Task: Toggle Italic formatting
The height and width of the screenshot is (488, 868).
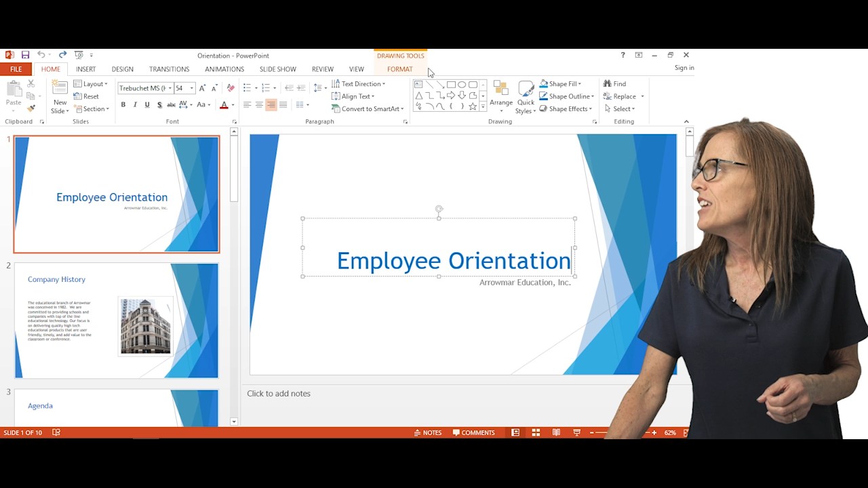Action: click(135, 104)
